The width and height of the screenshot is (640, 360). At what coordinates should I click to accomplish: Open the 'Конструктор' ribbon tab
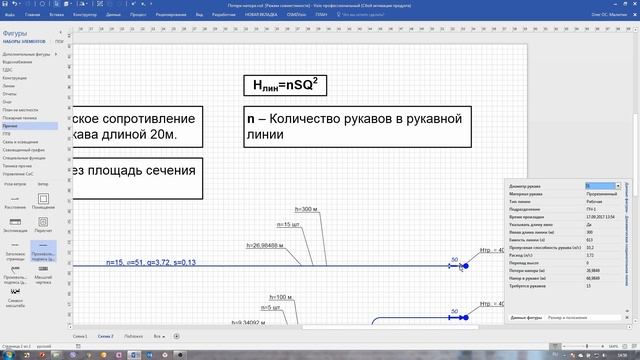pyautogui.click(x=85, y=15)
